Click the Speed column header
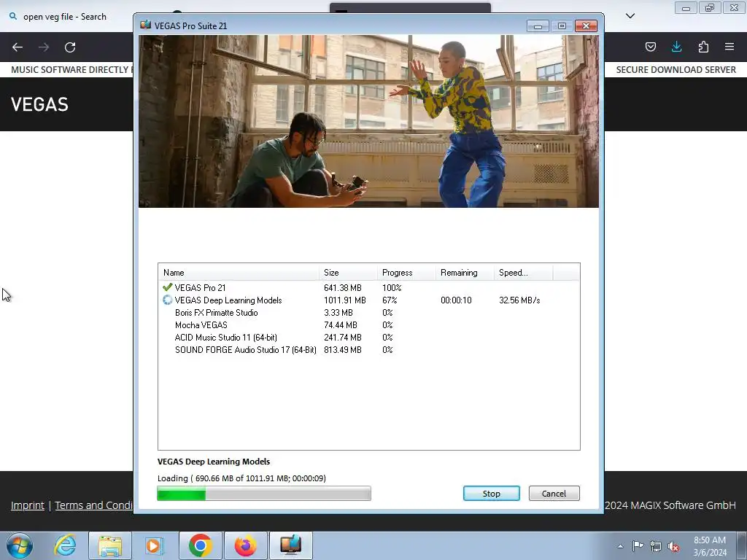The height and width of the screenshot is (560, 747). 523,273
